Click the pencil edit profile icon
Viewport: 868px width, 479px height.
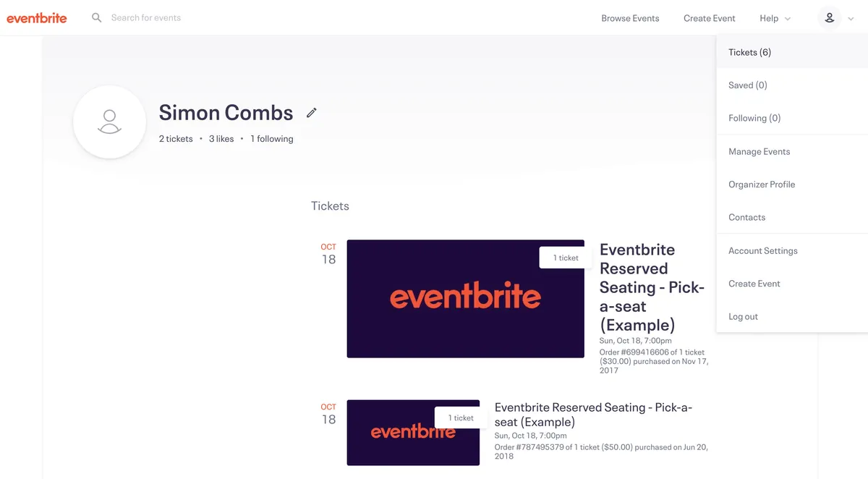tap(312, 113)
